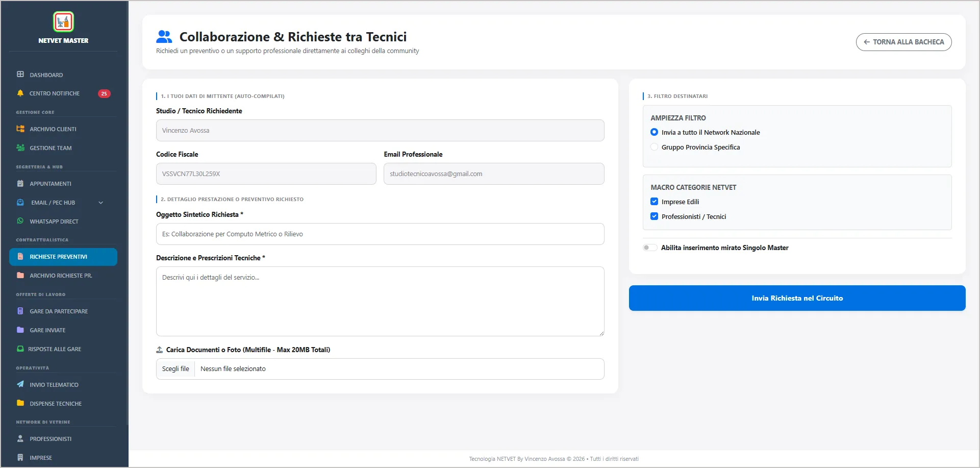Click the NETVET MASTER logo icon
The height and width of the screenshot is (468, 980).
[63, 22]
